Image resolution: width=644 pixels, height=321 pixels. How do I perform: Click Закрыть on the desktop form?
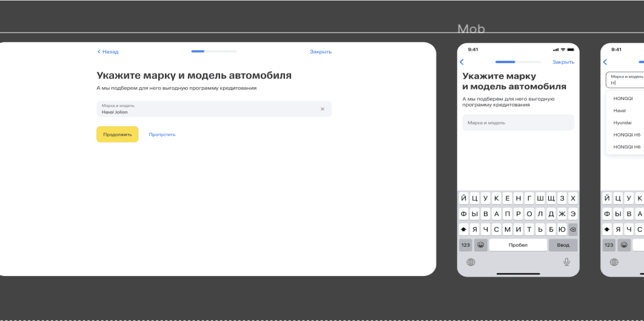(320, 52)
